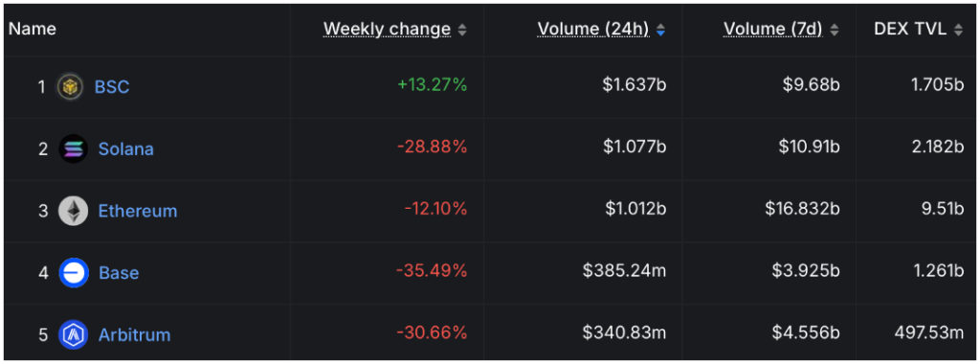Open the Solana chain link
The height and width of the screenshot is (364, 980).
point(125,148)
